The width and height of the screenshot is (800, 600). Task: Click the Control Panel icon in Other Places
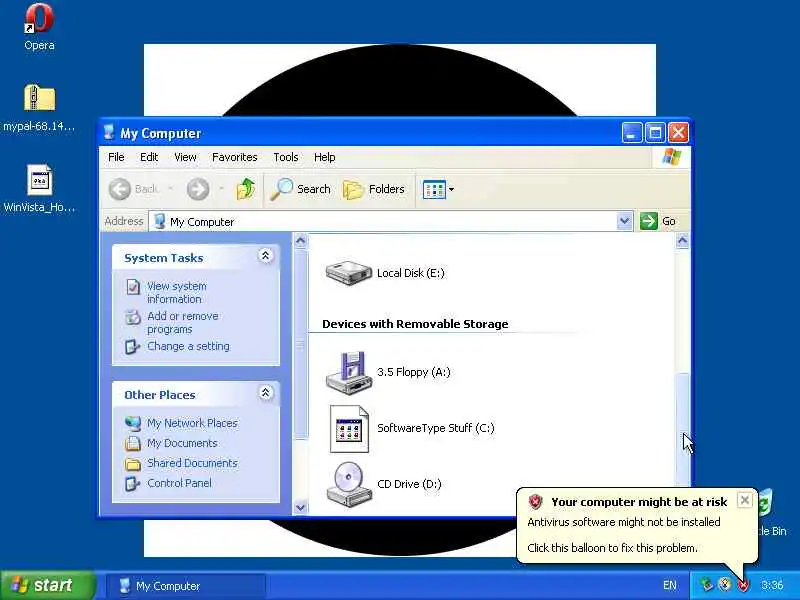point(133,483)
